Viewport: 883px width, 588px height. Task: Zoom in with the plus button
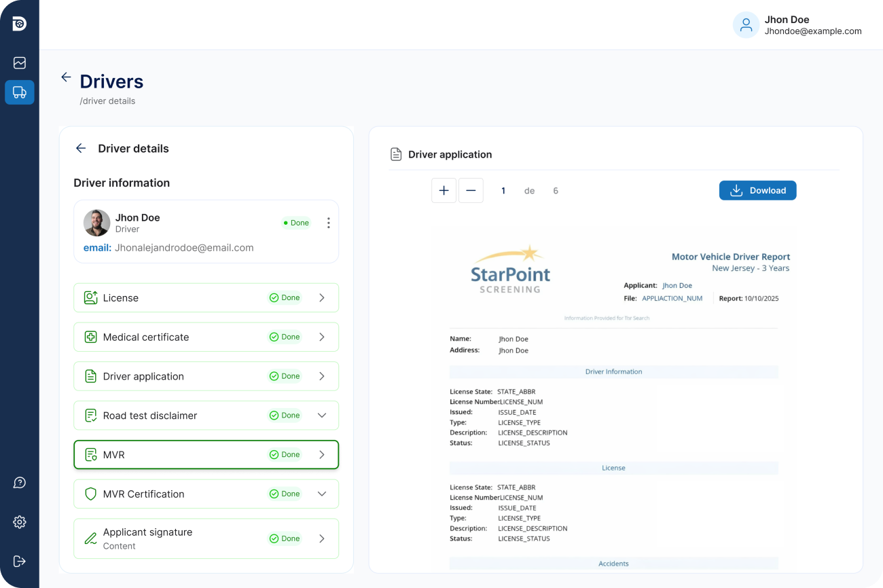coord(444,191)
